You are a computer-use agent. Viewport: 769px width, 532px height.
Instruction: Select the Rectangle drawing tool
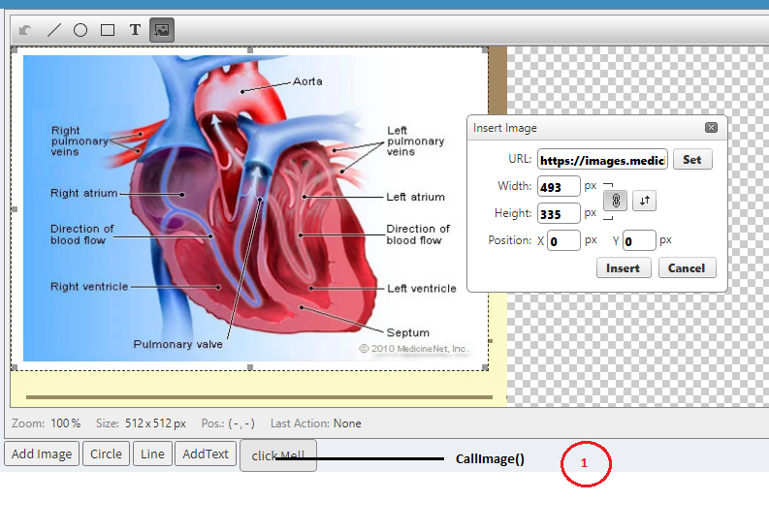(108, 30)
